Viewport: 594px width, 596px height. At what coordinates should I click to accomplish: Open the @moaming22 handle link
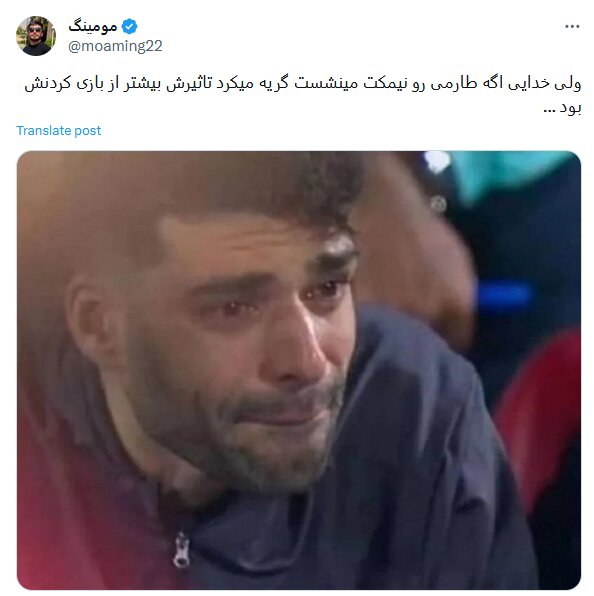click(115, 46)
